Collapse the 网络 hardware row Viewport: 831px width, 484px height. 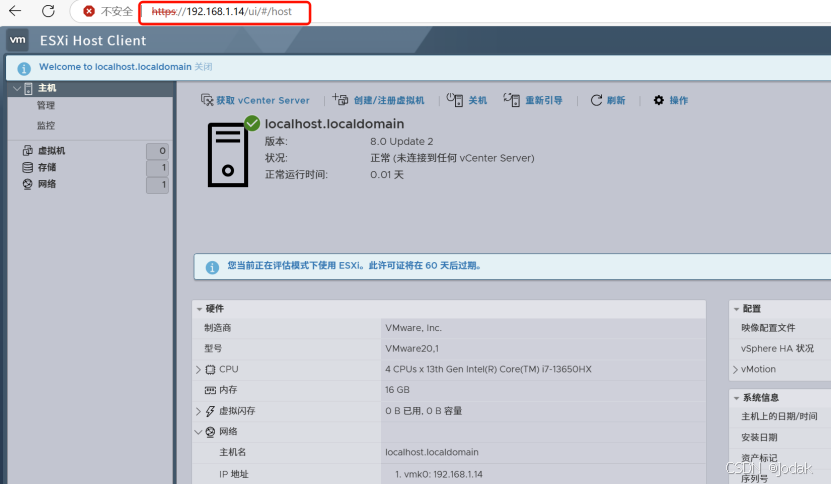click(199, 432)
